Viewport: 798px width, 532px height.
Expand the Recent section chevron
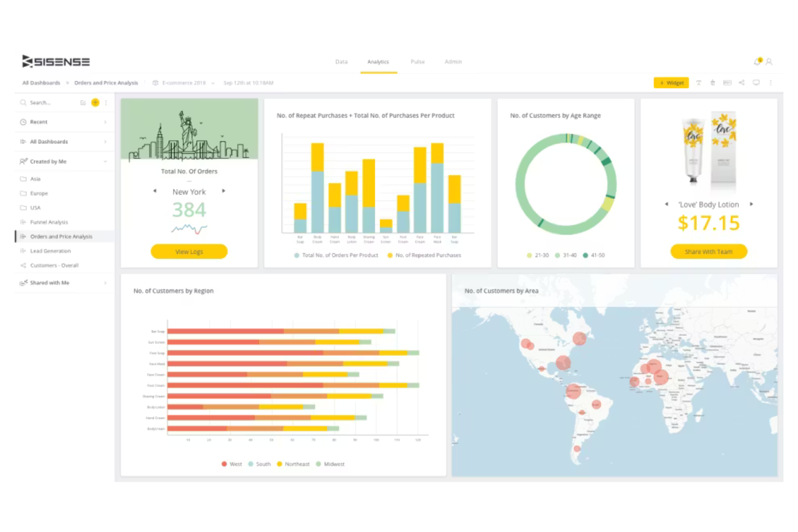[106, 122]
